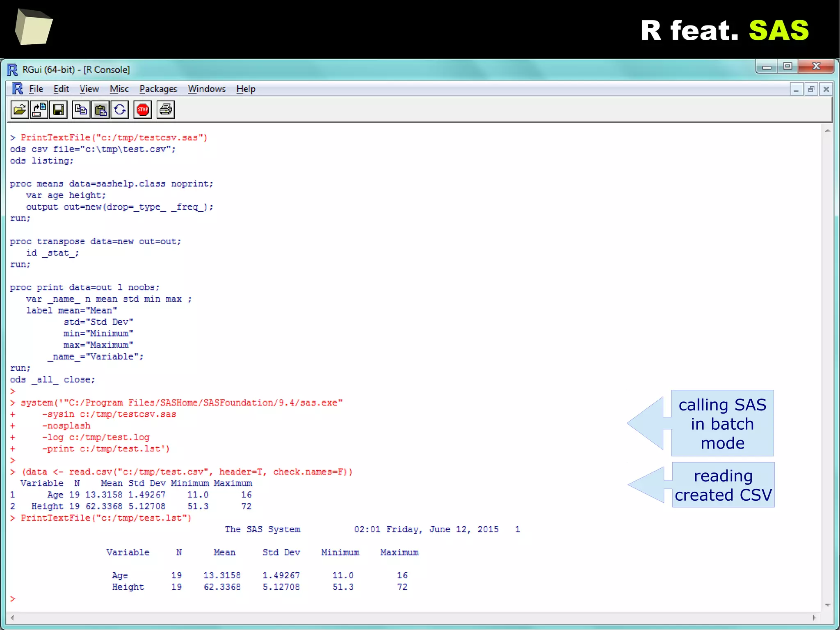
Task: Click the PrintTextFile testcsv.sas command line
Action: 109,137
